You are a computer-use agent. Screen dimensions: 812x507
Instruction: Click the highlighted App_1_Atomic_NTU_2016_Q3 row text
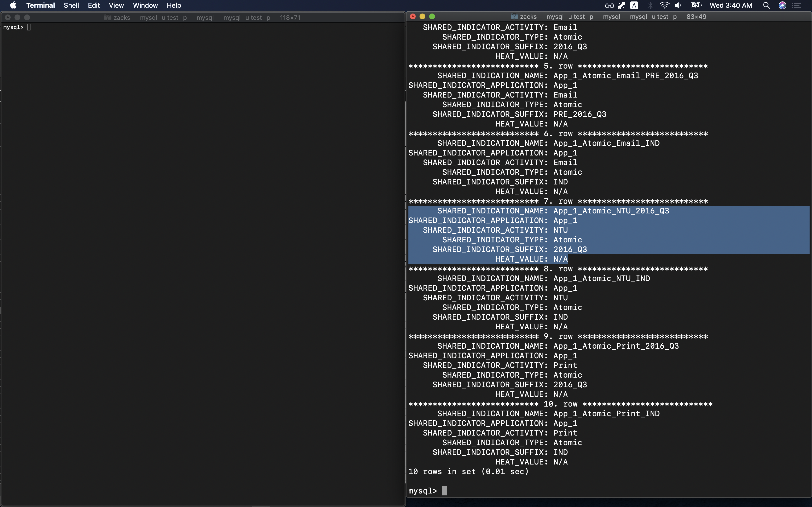(611, 211)
